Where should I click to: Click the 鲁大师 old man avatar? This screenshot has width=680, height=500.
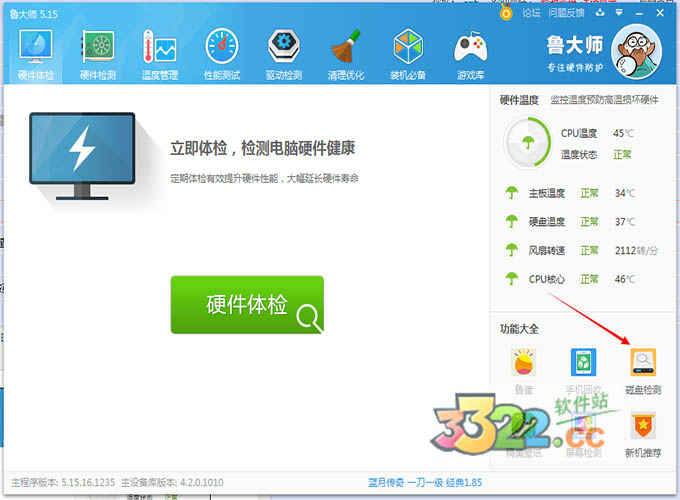[x=636, y=52]
